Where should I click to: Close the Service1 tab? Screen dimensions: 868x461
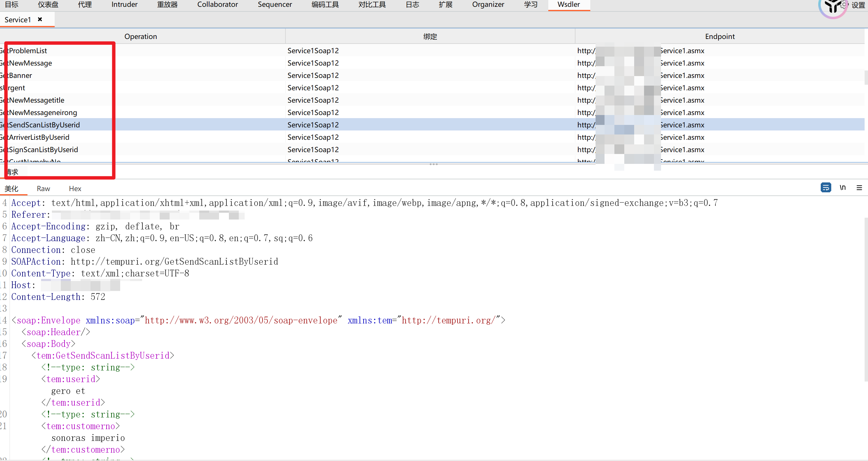(40, 19)
